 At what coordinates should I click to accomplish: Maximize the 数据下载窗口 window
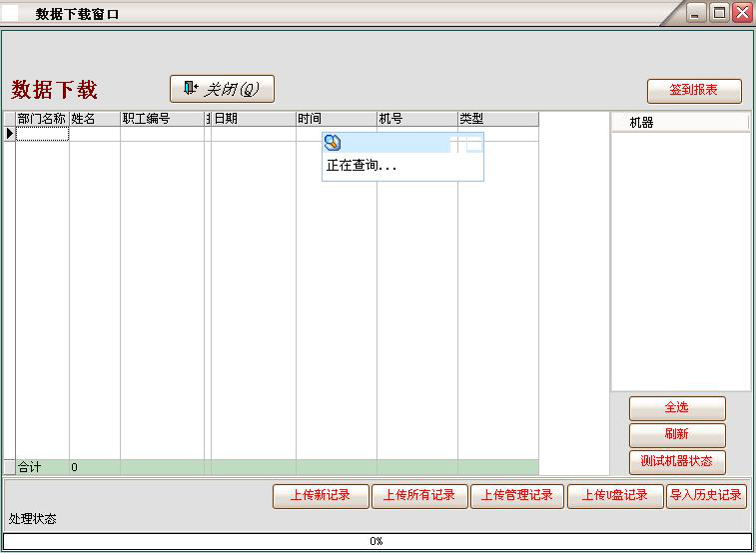[x=719, y=13]
